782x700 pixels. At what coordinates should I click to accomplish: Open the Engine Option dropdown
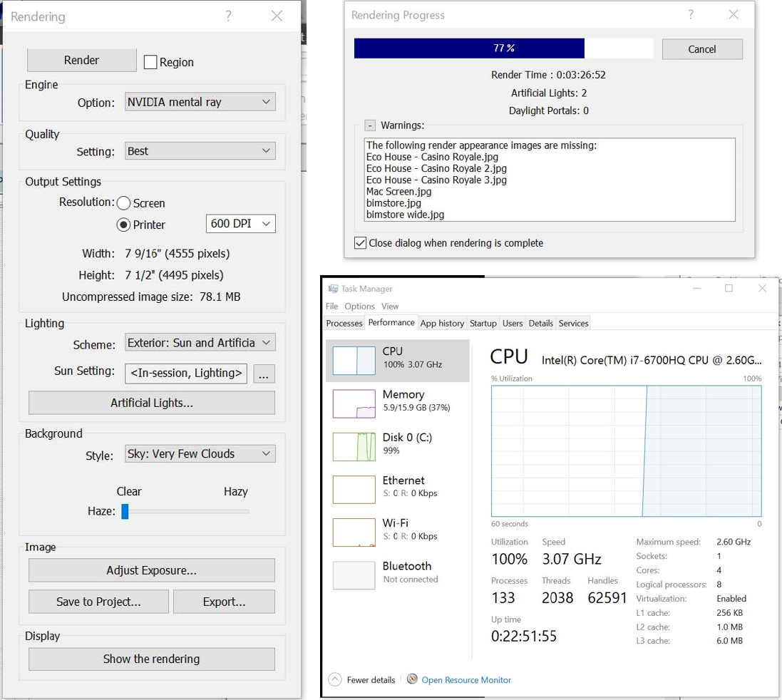click(200, 102)
